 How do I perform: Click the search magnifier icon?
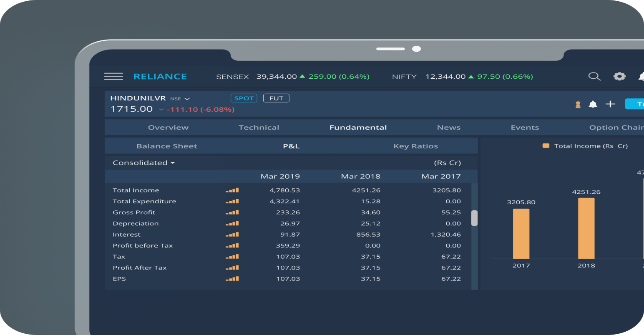click(594, 76)
